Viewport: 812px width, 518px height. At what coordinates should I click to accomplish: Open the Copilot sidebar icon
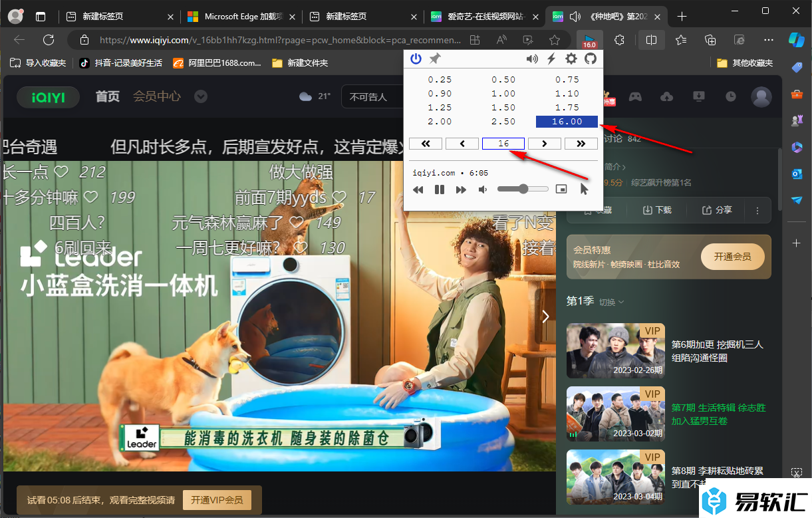click(797, 39)
